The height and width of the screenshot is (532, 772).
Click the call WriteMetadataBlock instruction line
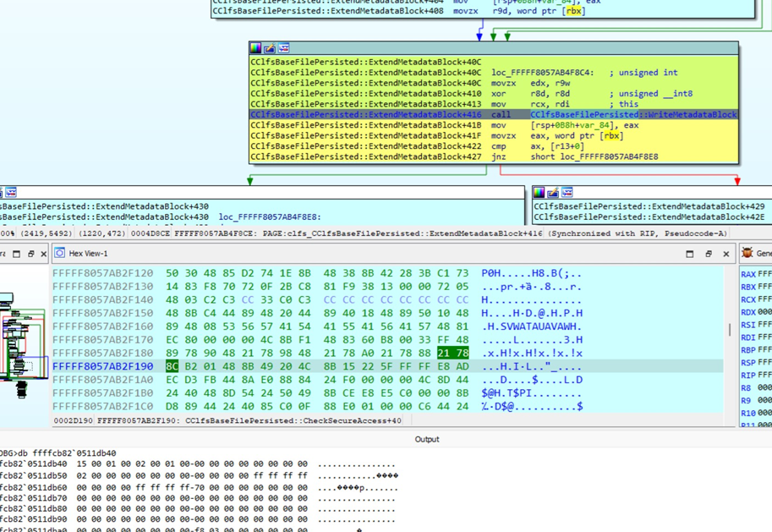(x=494, y=114)
